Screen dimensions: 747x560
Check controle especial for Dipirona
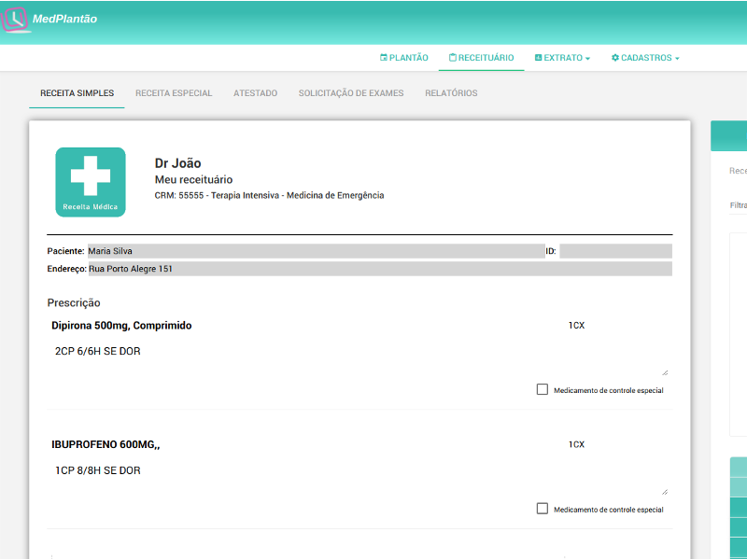click(543, 389)
